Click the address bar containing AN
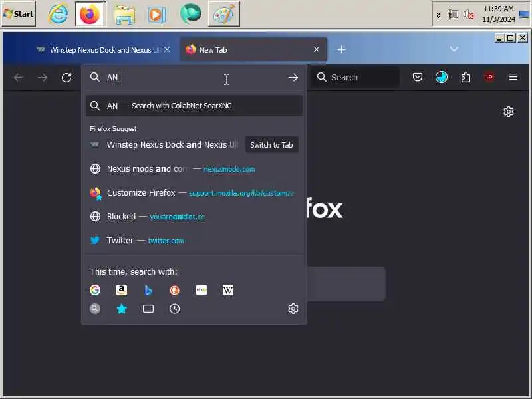The width and height of the screenshot is (532, 399). [194, 78]
